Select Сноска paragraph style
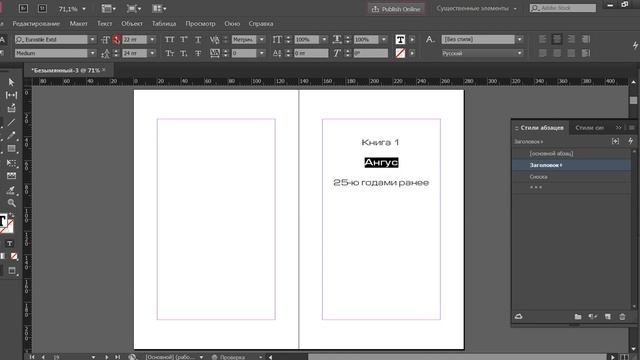The height and width of the screenshot is (360, 640). (571, 177)
